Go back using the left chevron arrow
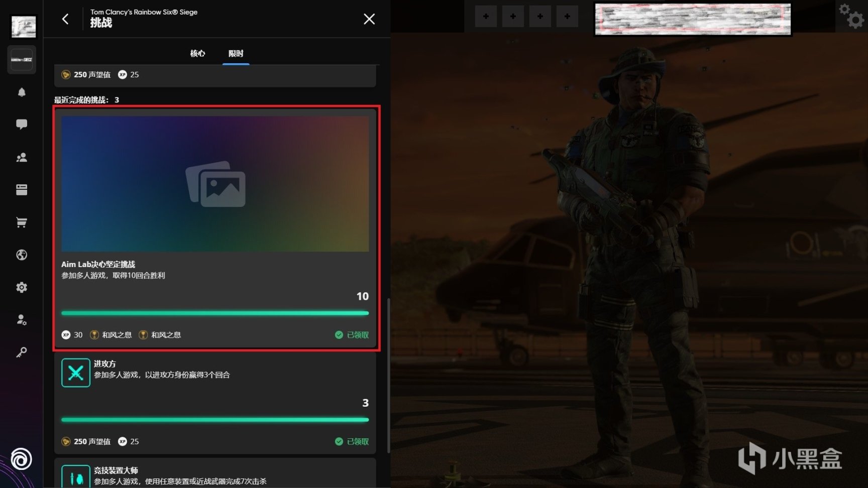 click(x=65, y=19)
